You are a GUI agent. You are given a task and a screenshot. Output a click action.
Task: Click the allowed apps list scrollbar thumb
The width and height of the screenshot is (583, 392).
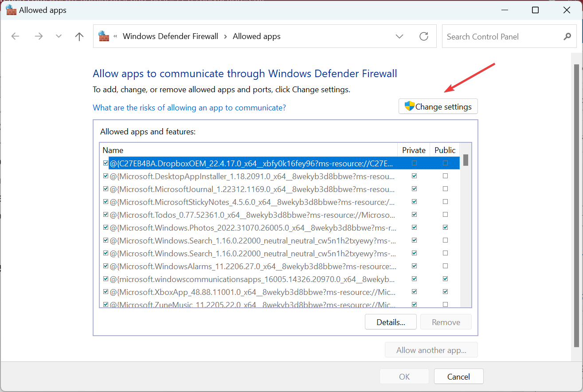point(466,160)
